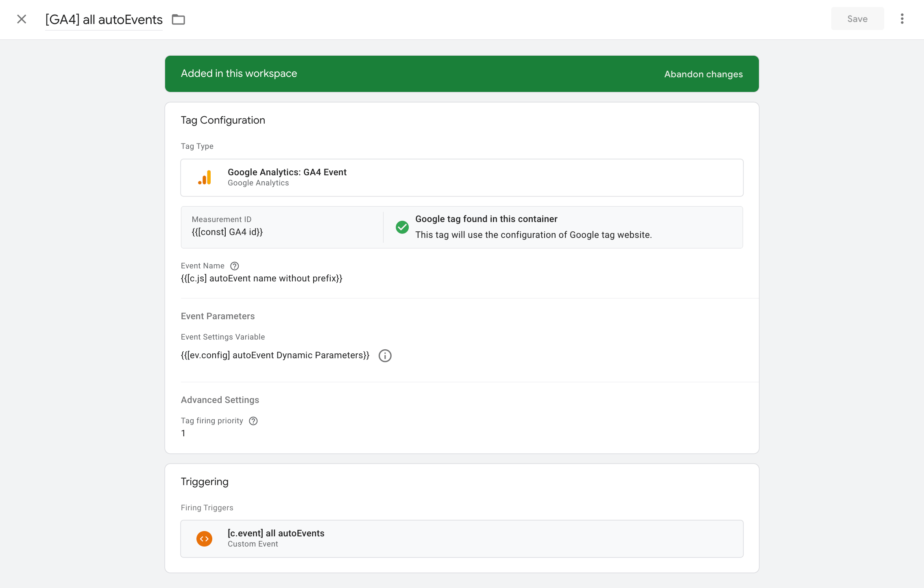This screenshot has width=924, height=588.
Task: Click the Tag Configuration heading
Action: coord(223,120)
